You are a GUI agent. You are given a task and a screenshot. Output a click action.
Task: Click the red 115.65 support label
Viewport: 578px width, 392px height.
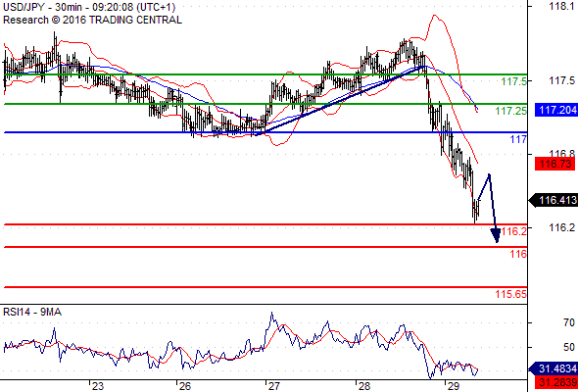pos(511,294)
